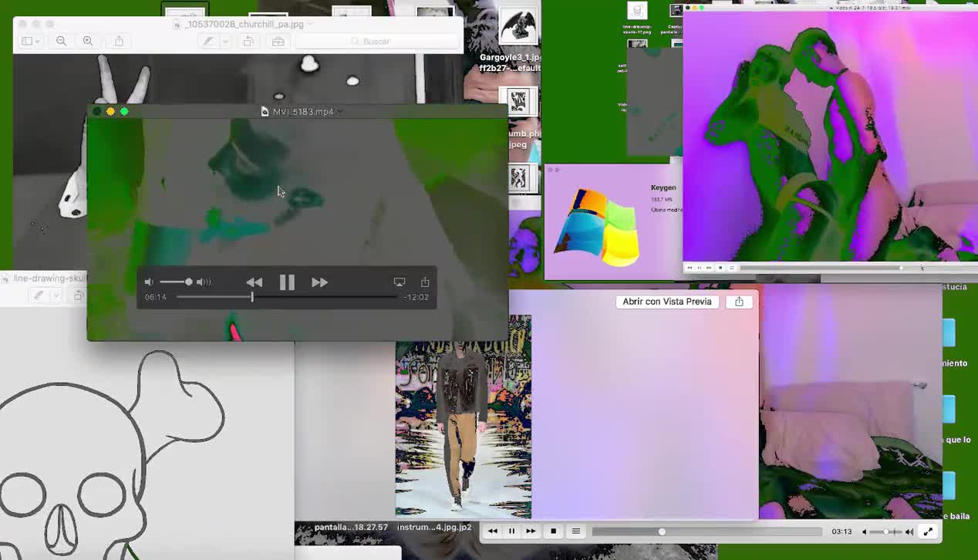Screen dimensions: 978x560
Task: Rotate the churchill image in Preview
Action: coord(248,41)
